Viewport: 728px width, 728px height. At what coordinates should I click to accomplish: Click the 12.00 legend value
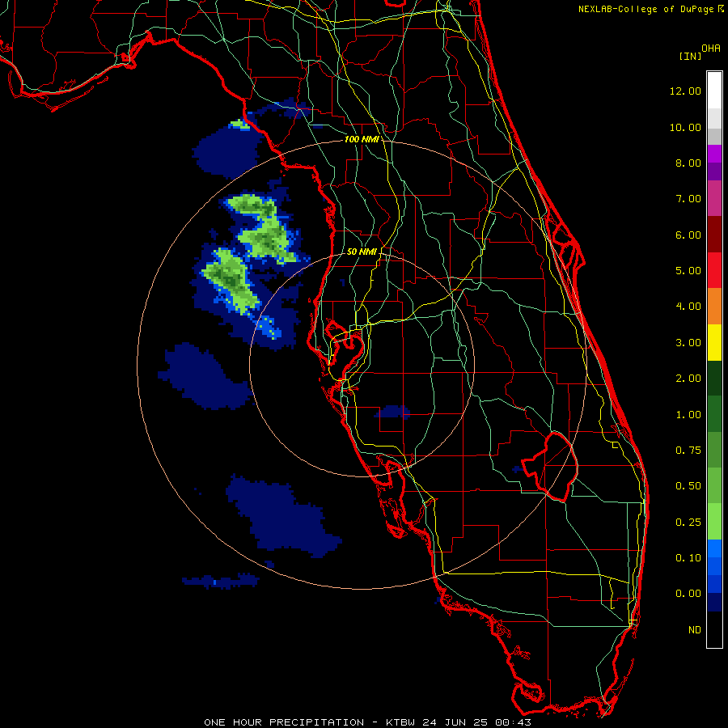685,91
